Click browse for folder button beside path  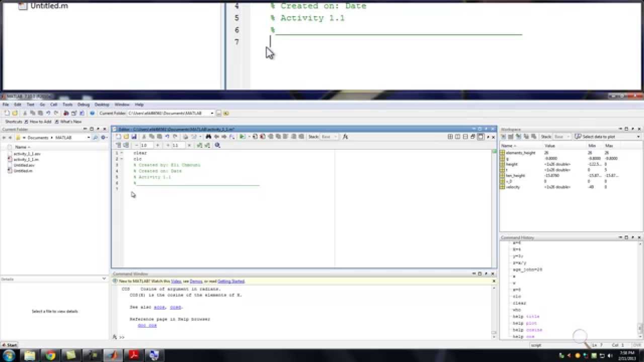[219, 113]
